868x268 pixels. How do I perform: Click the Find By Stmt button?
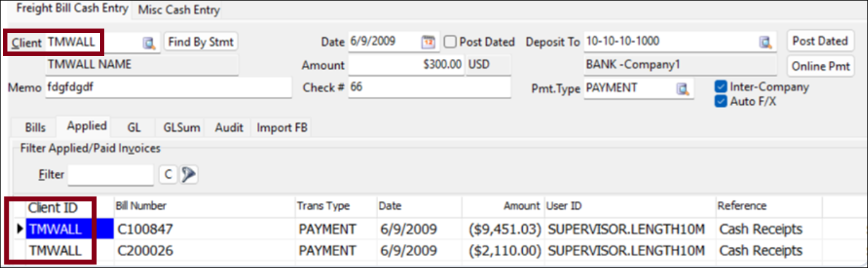tap(201, 42)
